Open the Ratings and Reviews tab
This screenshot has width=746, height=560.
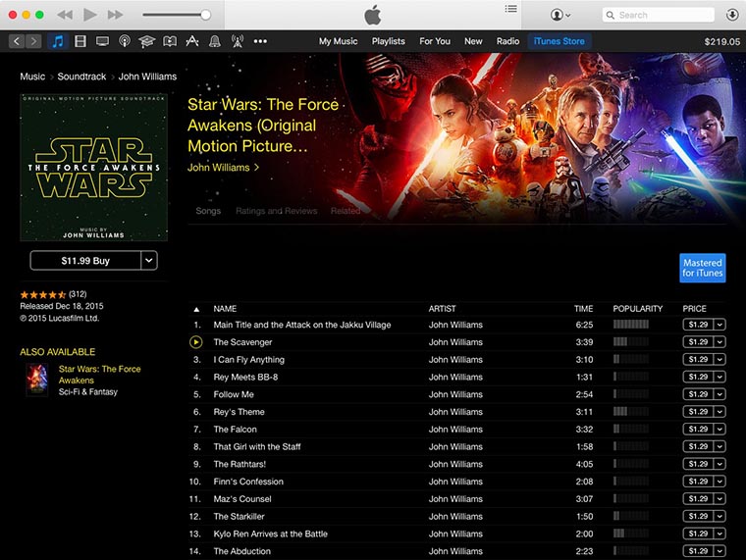(277, 211)
